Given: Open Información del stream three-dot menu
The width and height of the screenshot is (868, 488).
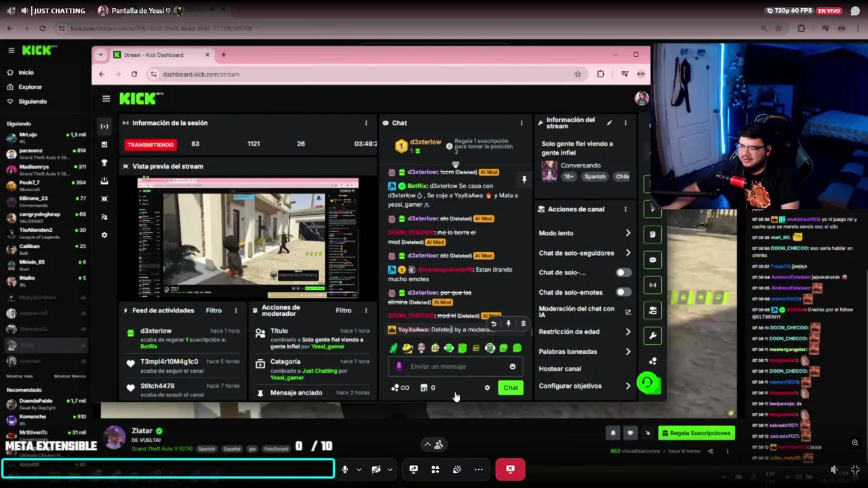Looking at the screenshot, I should [625, 123].
